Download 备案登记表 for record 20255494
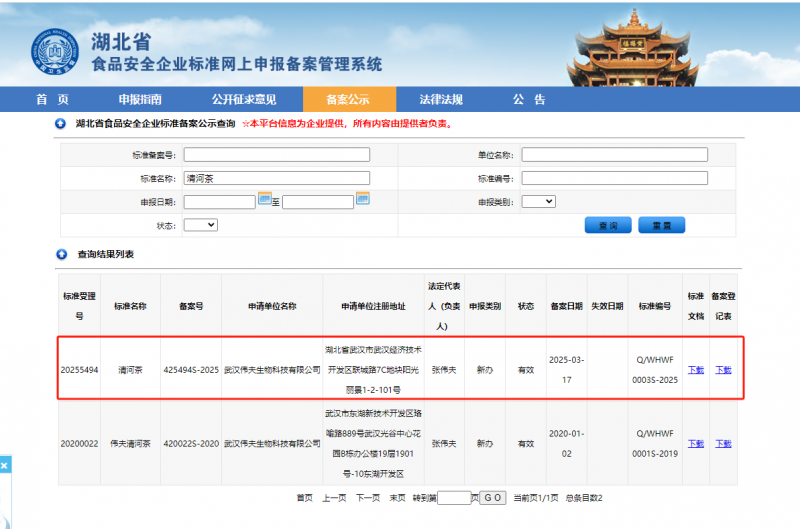Viewport: 800px width, 529px height. point(723,369)
